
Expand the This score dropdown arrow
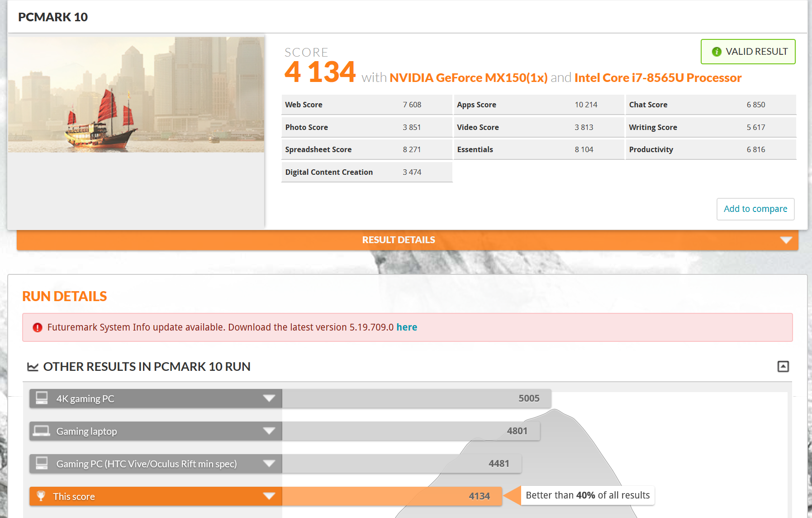click(x=269, y=496)
